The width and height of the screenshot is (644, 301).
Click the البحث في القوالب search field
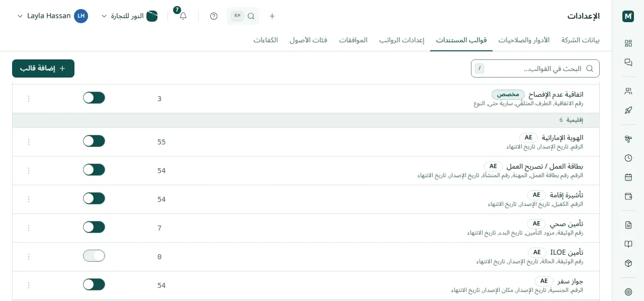(x=535, y=68)
